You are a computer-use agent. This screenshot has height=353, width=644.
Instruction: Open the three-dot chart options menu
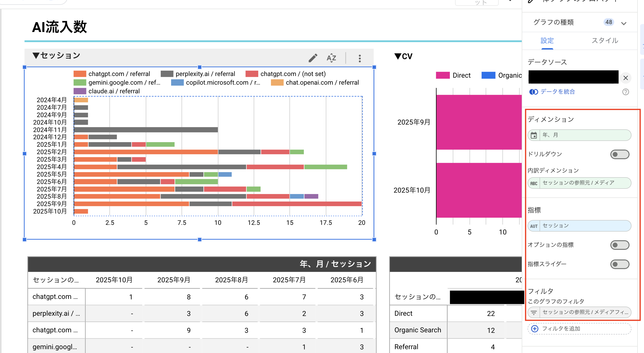click(x=360, y=58)
